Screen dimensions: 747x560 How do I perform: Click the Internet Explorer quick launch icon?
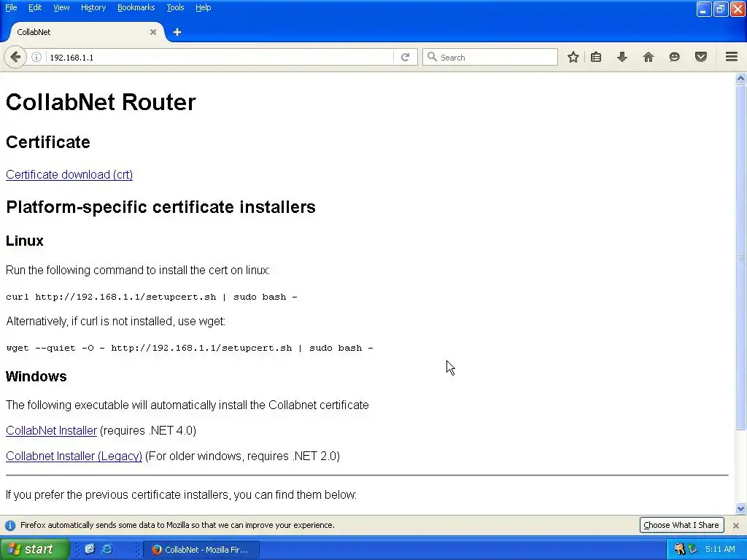click(107, 549)
